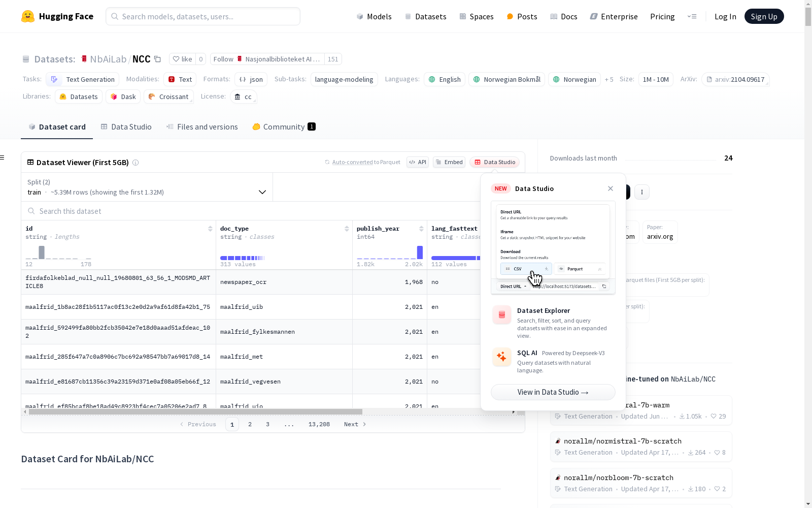This screenshot has height=508, width=812.
Task: Open Files and versions tab
Action: point(202,127)
